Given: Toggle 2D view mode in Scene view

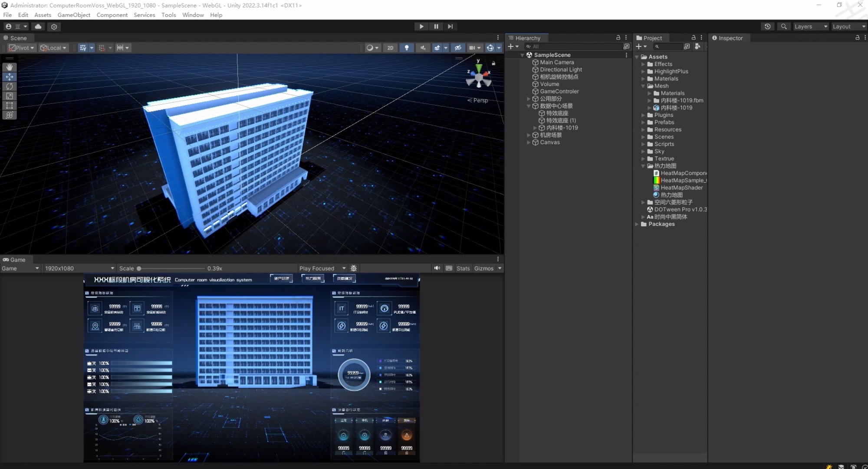Looking at the screenshot, I should (390, 48).
